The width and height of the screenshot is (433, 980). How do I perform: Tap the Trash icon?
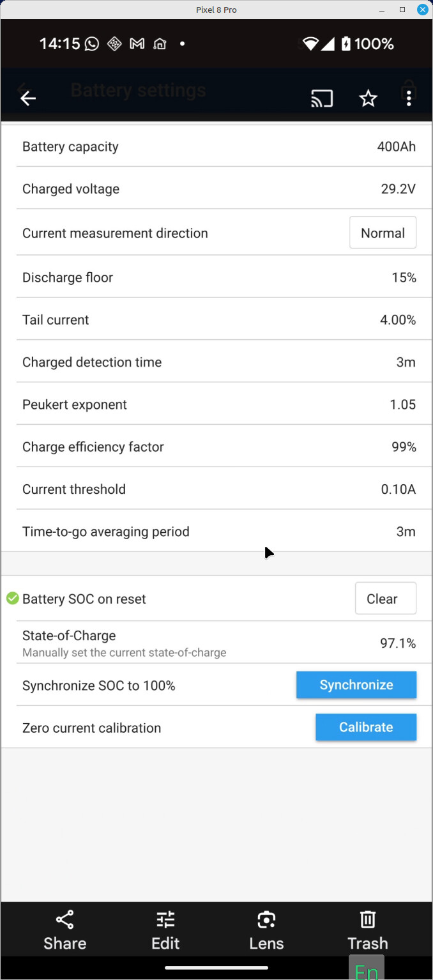pyautogui.click(x=367, y=920)
